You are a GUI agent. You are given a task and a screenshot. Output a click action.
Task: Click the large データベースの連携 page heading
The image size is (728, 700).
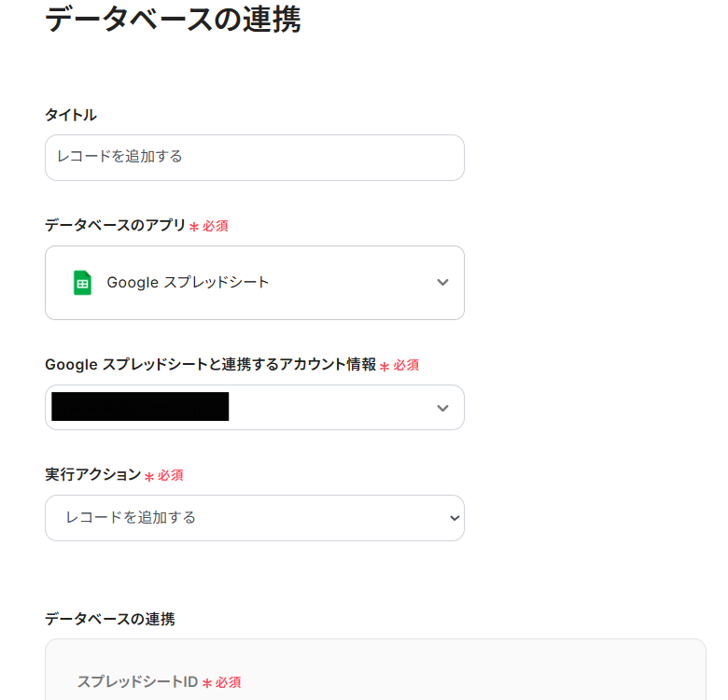point(173,20)
